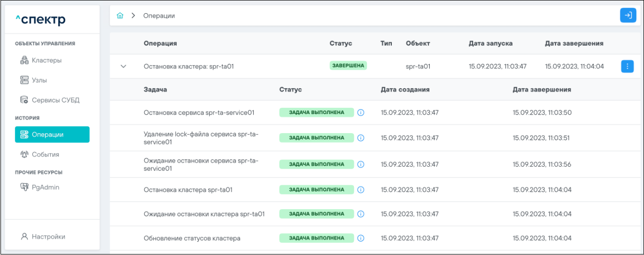The width and height of the screenshot is (644, 255).
Task: Click info icon for Обновление статусов кластера
Action: (361, 238)
